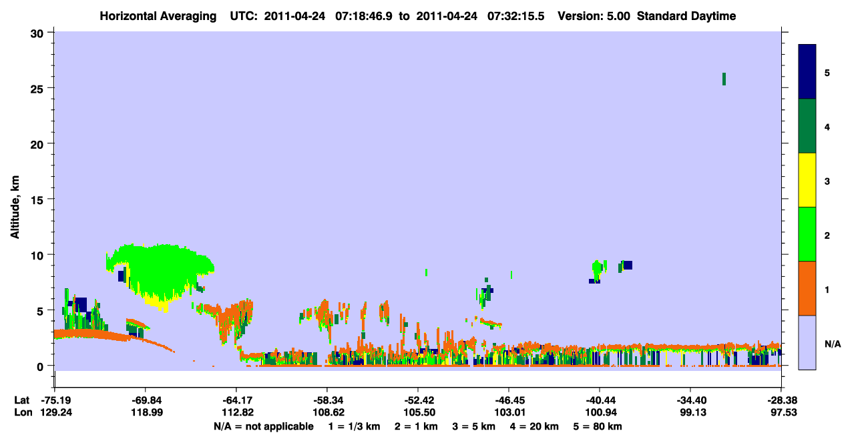Click the 'Lon' row label
The image size is (868, 445).
(x=23, y=413)
